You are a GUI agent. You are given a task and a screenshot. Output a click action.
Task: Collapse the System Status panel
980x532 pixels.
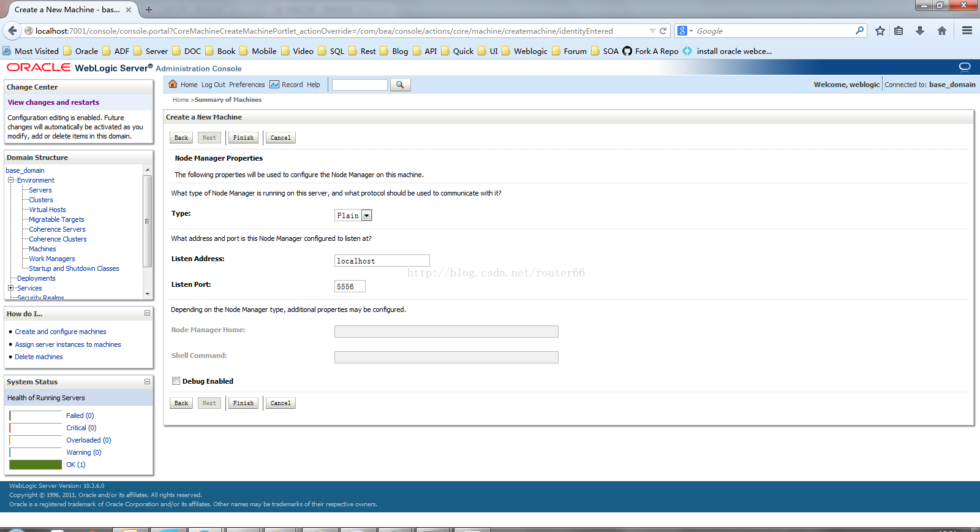(147, 381)
